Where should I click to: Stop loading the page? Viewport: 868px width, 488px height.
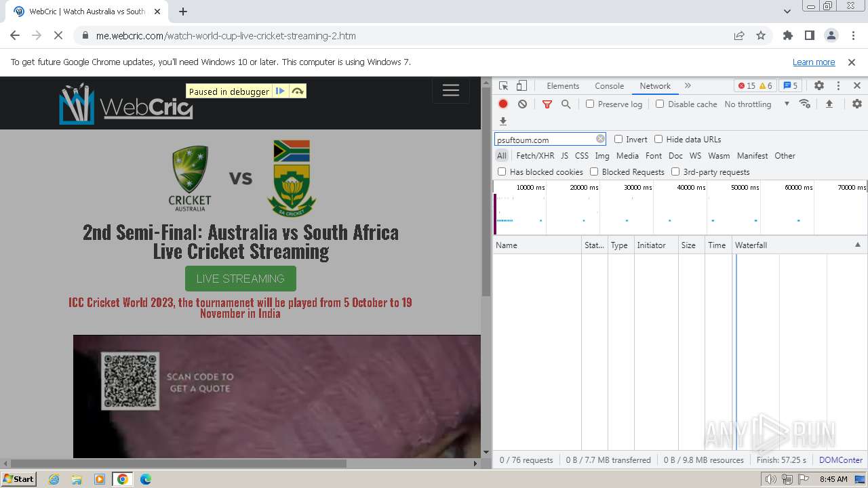point(58,36)
